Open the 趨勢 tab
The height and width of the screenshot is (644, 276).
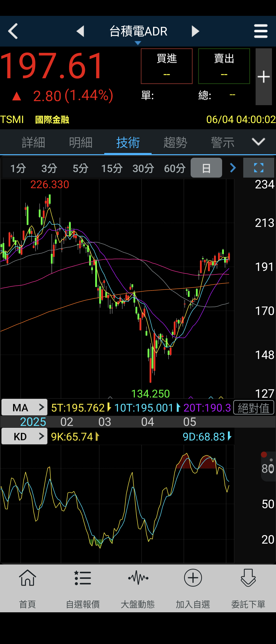point(175,142)
